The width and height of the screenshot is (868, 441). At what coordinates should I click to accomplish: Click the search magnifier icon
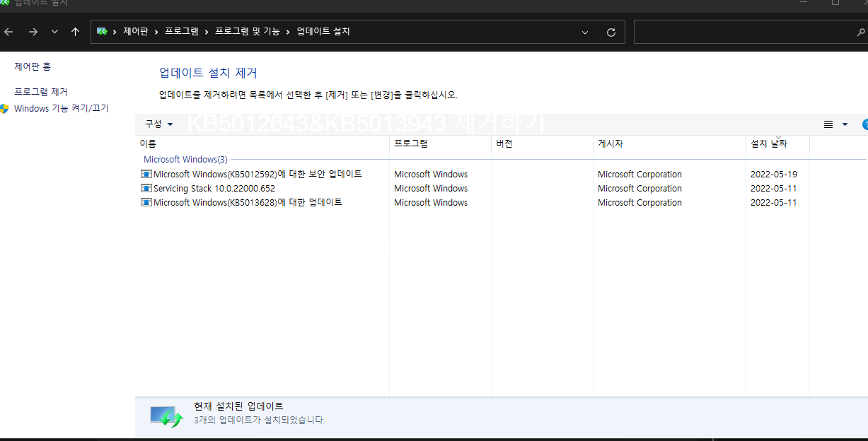coord(861,32)
